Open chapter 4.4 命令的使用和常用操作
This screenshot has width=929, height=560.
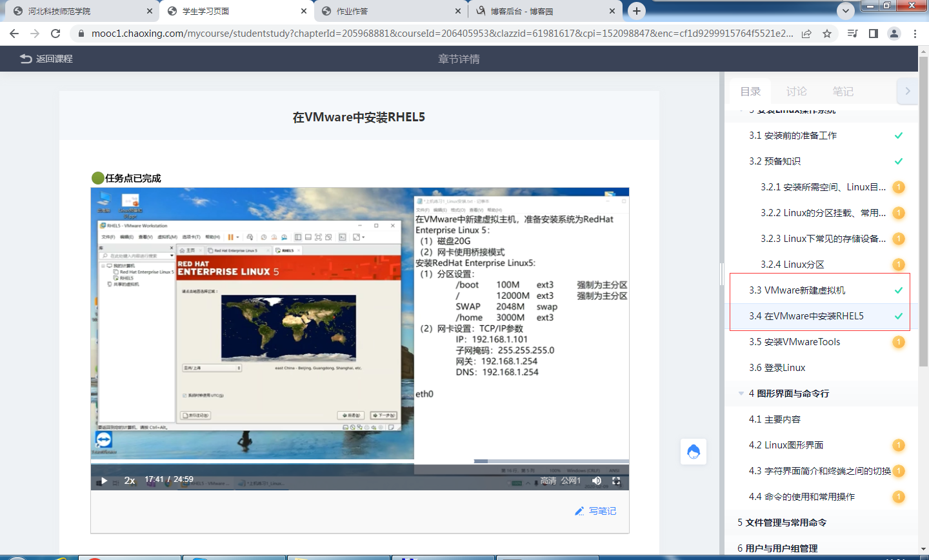click(x=802, y=497)
